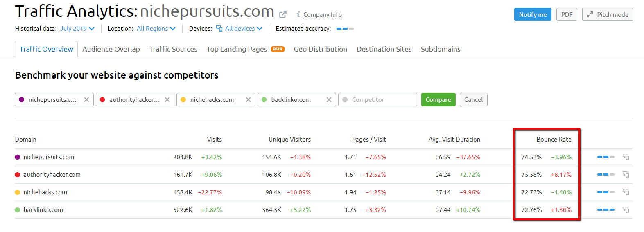This screenshot has height=232, width=644.
Task: Switch to Traffic Overview tab
Action: coord(46,49)
